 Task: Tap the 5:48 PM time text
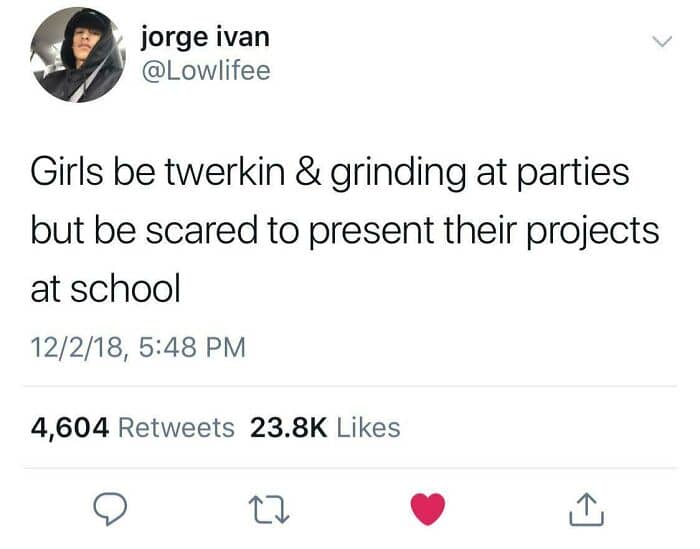(192, 347)
